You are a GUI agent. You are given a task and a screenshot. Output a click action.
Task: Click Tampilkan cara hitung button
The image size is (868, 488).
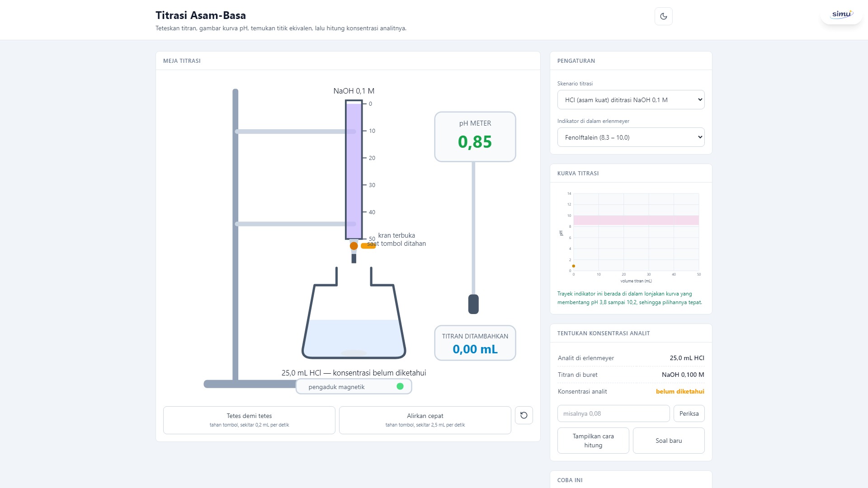(x=593, y=441)
